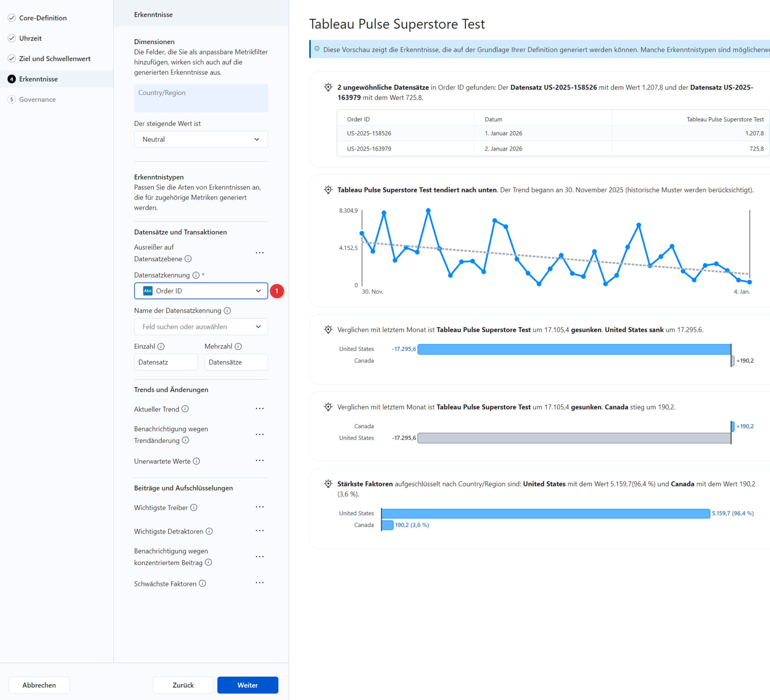Image resolution: width=770 pixels, height=700 pixels.
Task: Click the Abbrechen button
Action: [x=39, y=685]
